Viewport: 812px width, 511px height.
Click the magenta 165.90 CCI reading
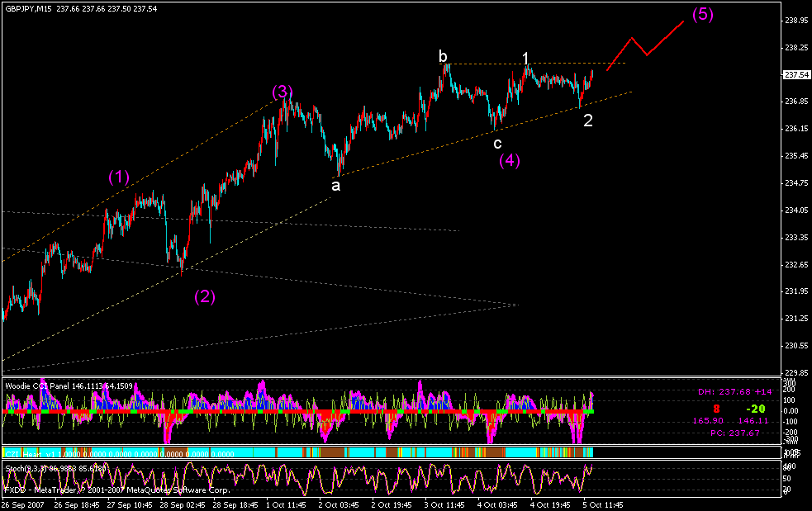pos(708,421)
